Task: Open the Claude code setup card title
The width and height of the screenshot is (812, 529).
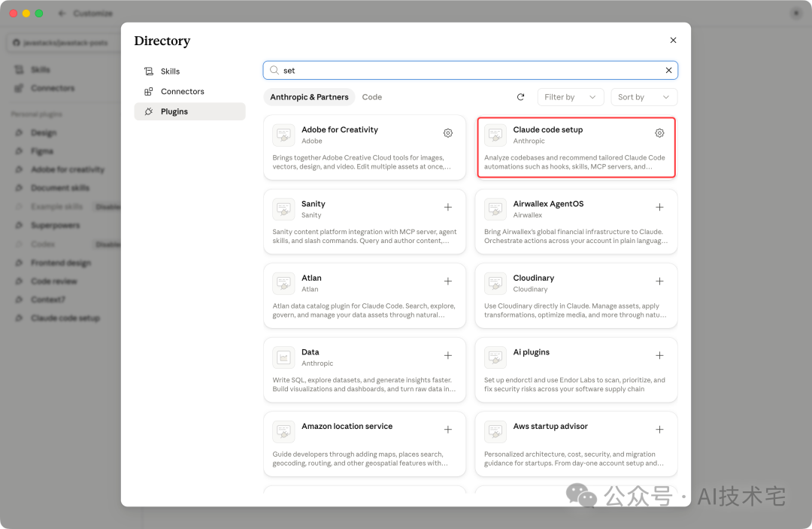Action: click(548, 129)
